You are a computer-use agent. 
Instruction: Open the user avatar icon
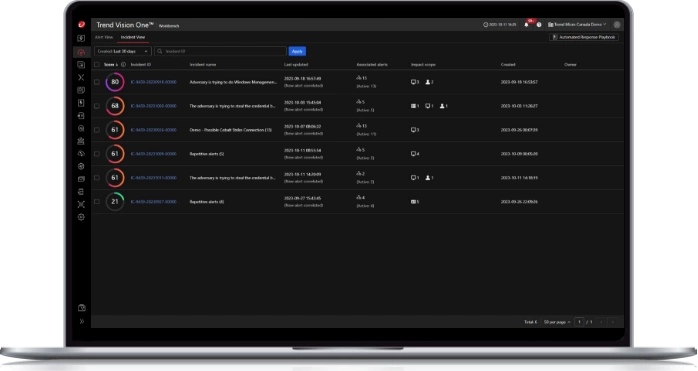pos(617,25)
